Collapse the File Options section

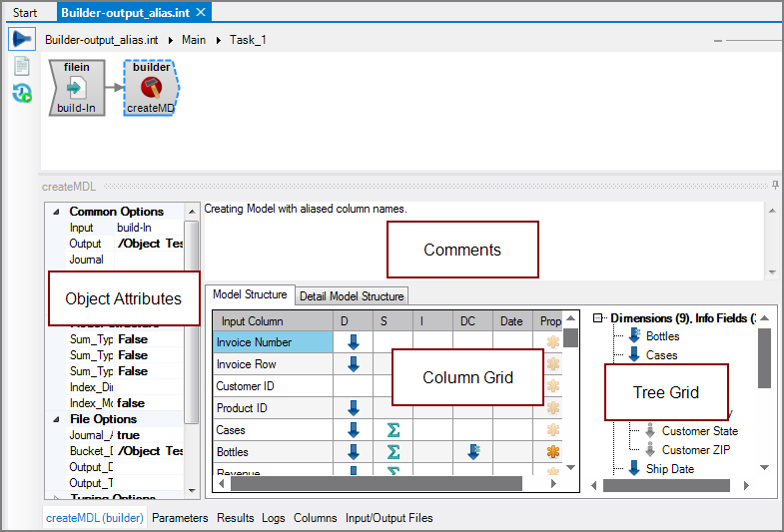tap(56, 419)
